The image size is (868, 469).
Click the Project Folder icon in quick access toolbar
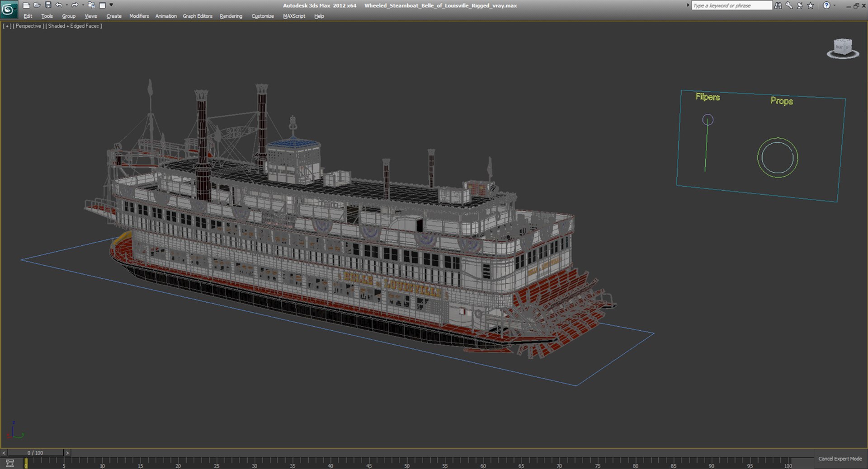[x=91, y=5]
